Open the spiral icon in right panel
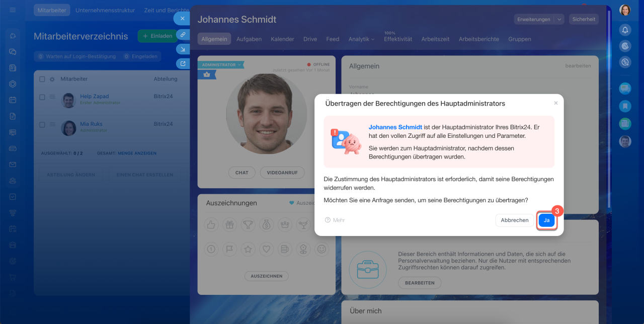 tap(625, 46)
